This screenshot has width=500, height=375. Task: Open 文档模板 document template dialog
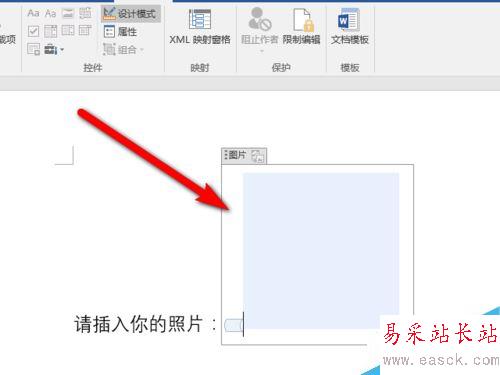(x=350, y=27)
